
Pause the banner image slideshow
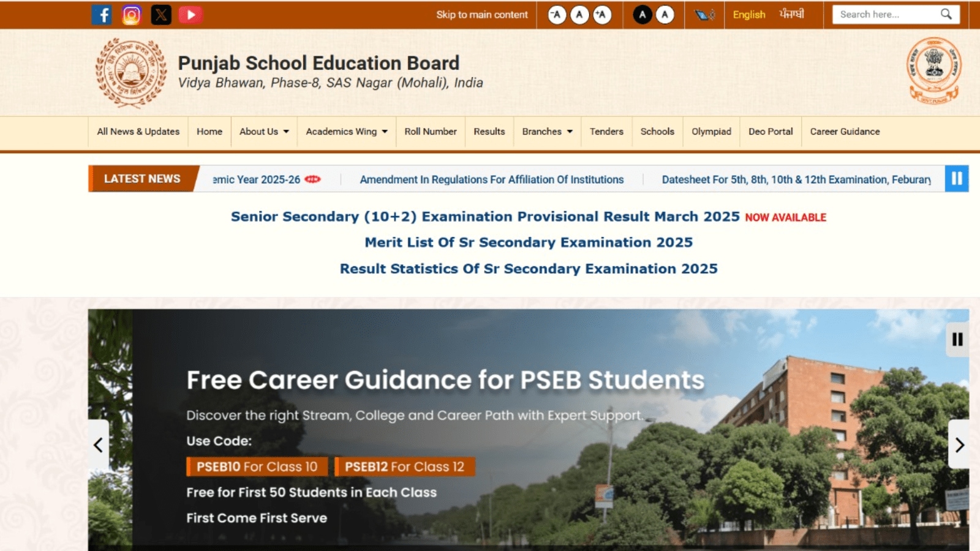coord(957,339)
